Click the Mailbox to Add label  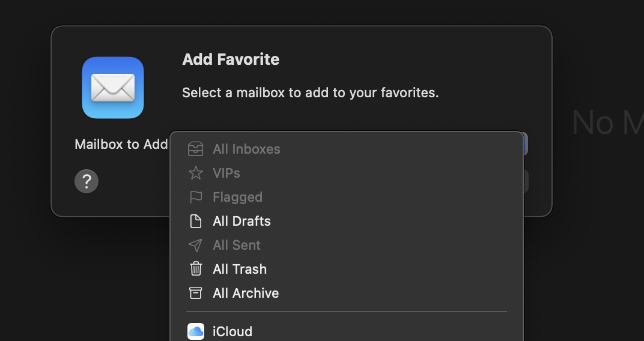(x=121, y=144)
